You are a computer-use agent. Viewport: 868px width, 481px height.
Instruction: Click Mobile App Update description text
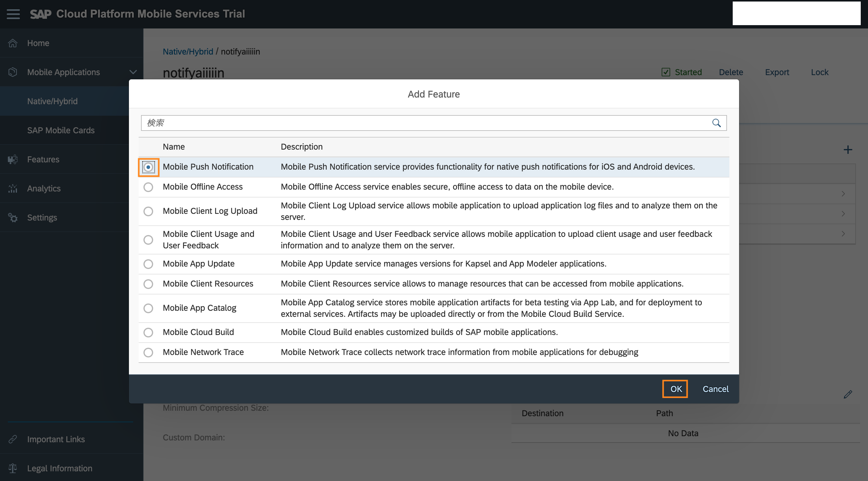coord(443,264)
